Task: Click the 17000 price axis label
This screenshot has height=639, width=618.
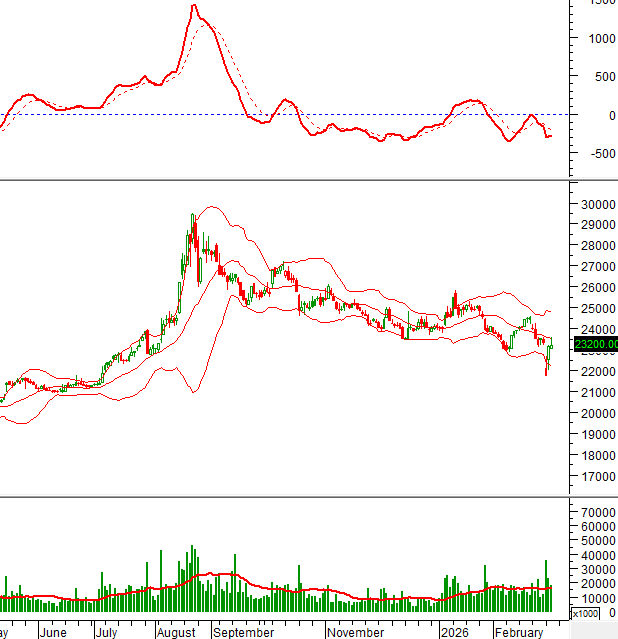Action: point(596,476)
